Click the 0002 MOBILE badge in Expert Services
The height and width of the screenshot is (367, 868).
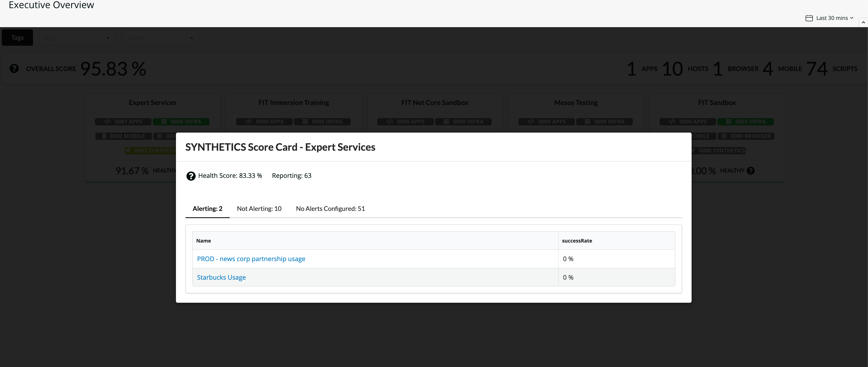[123, 136]
